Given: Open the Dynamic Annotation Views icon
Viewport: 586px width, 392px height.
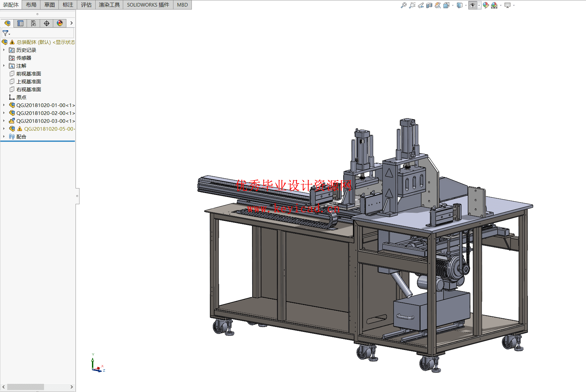Looking at the screenshot, I should click(438, 5).
